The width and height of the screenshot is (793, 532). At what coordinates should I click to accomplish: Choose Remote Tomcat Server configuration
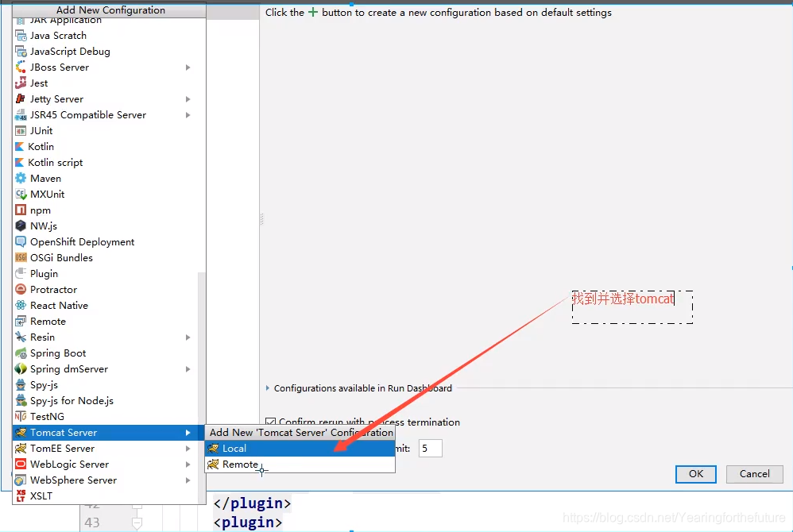tap(300, 465)
